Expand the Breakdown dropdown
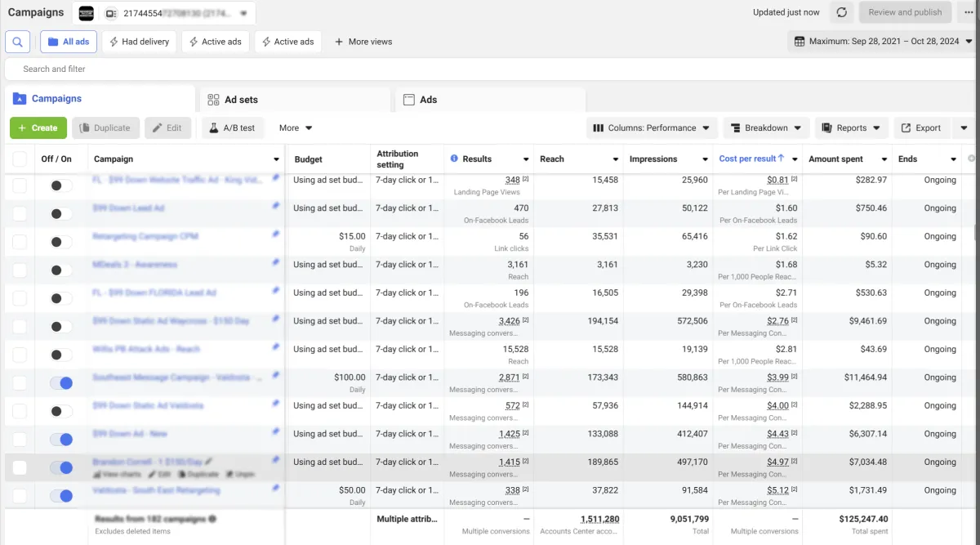The height and width of the screenshot is (545, 980). [x=765, y=128]
